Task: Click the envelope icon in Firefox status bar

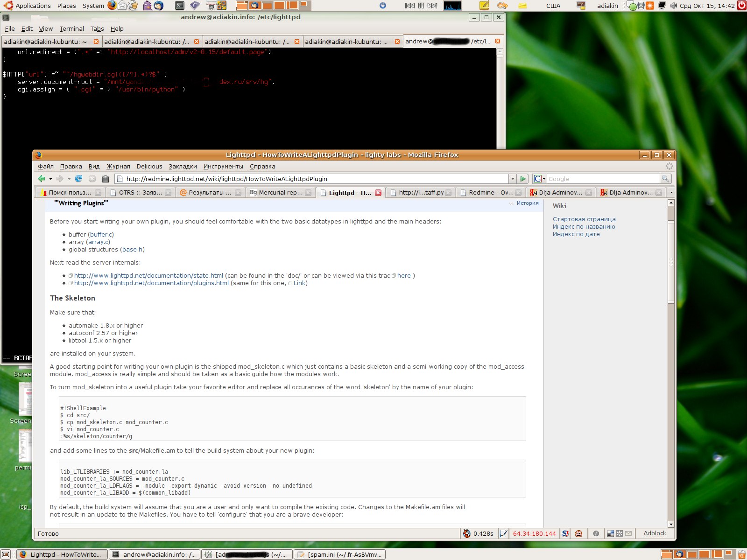Action: tap(628, 533)
